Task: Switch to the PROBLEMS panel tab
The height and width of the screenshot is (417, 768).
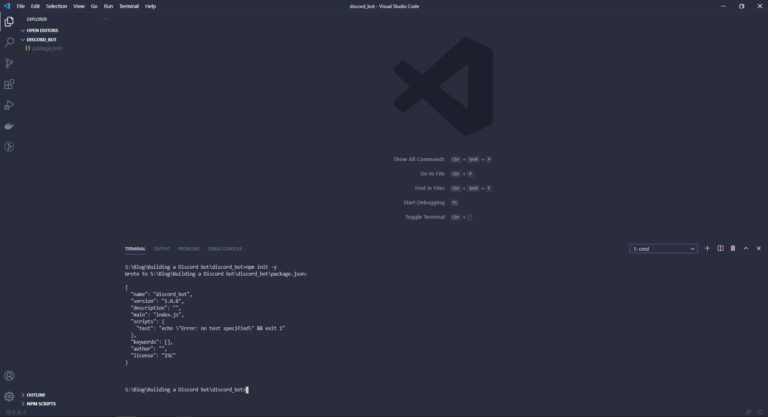Action: 189,248
